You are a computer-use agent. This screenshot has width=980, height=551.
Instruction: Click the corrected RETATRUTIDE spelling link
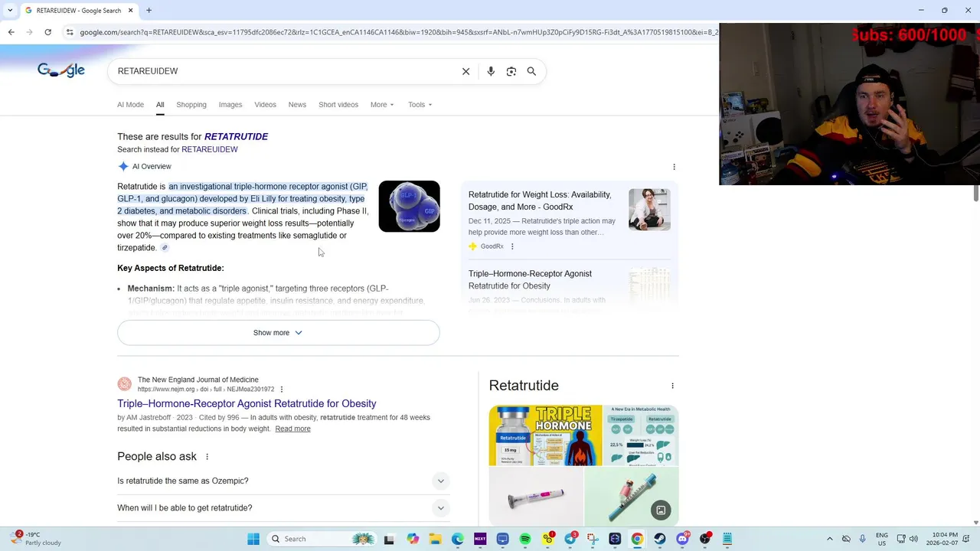(236, 136)
